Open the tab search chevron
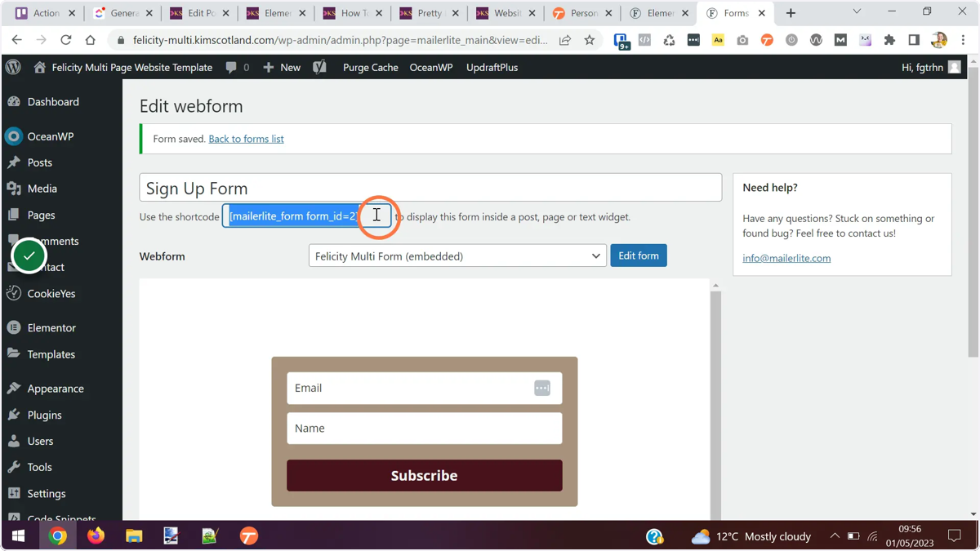This screenshot has height=551, width=980. 857,12
